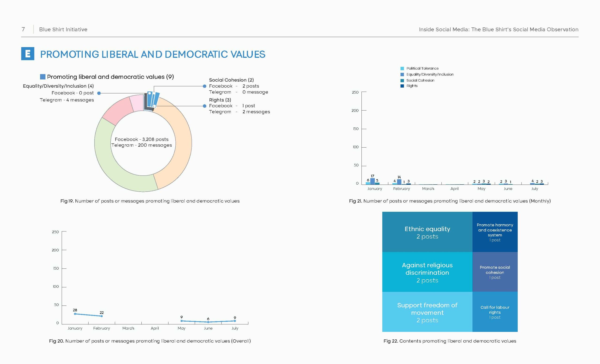600x364 pixels.
Task: Click the May data point labeled 9
Action: point(181,321)
